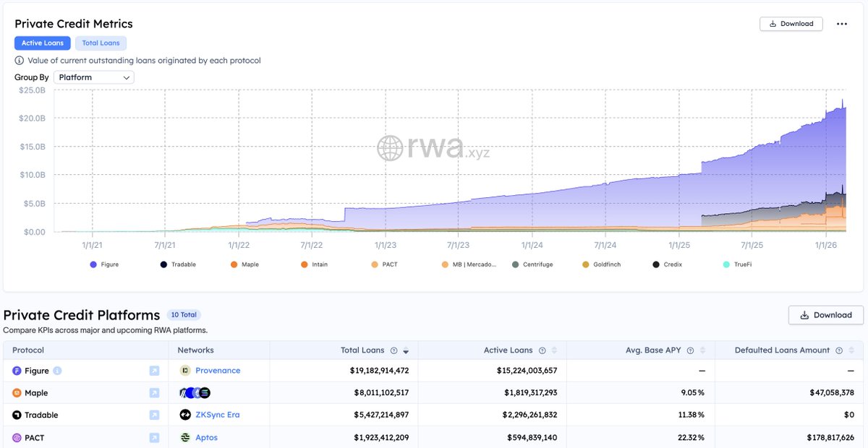
Task: Open Maple protocol row name
Action: point(36,393)
